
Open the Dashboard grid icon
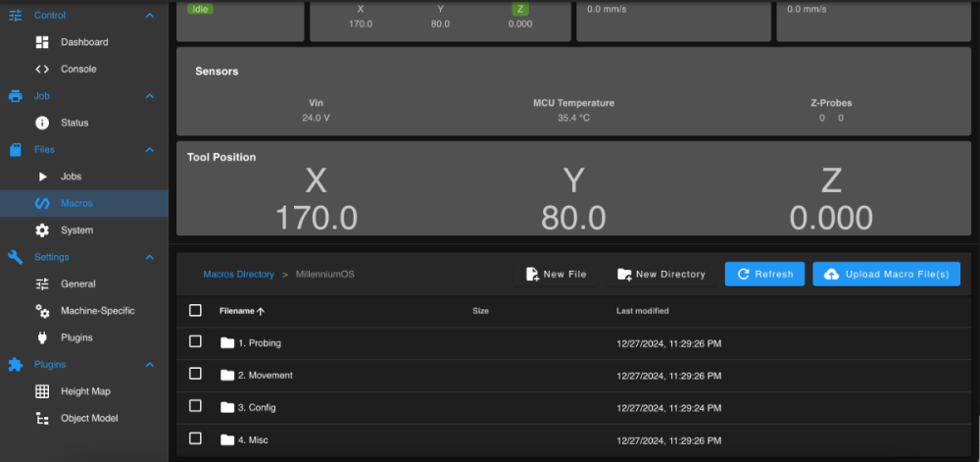(42, 42)
